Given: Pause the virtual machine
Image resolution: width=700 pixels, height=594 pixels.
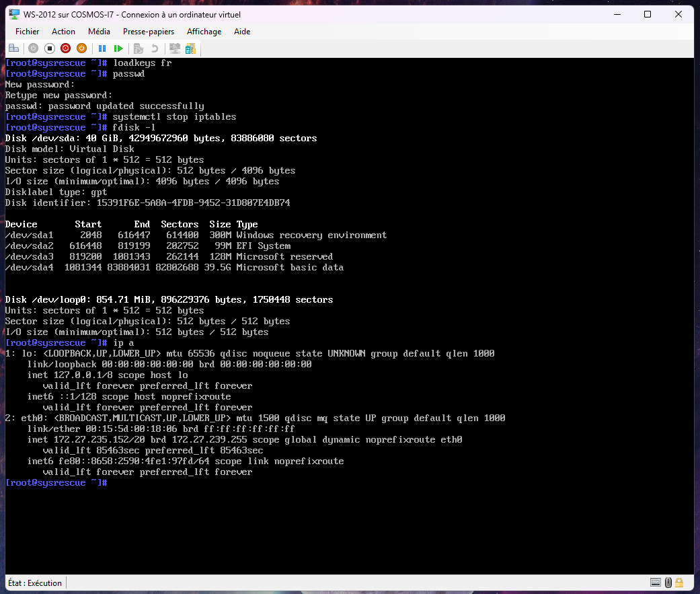Looking at the screenshot, I should (102, 48).
